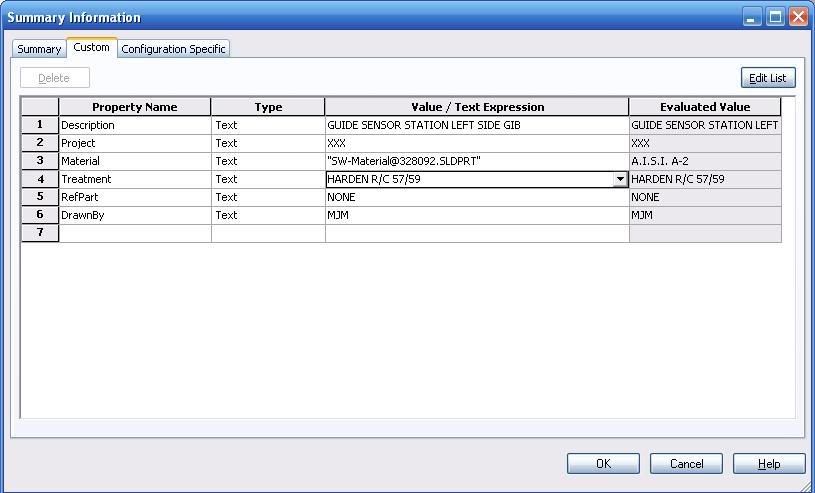The height and width of the screenshot is (493, 815).
Task: Click the Property Name column header
Action: 134,107
